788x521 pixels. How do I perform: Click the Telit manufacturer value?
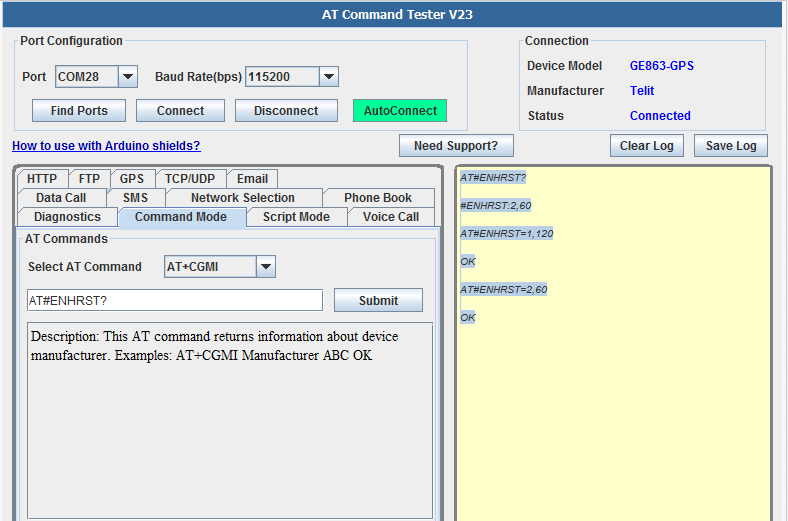point(642,91)
